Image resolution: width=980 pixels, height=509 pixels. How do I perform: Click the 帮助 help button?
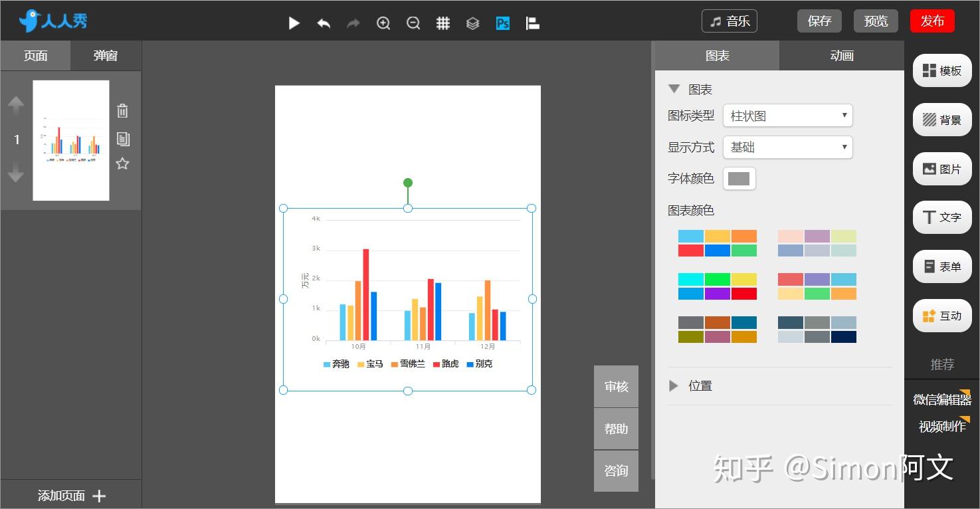[x=616, y=429]
